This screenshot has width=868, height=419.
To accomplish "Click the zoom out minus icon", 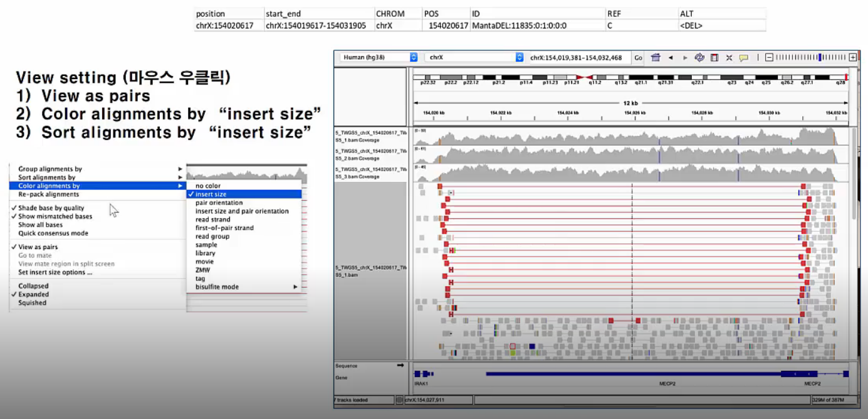I will tap(769, 58).
